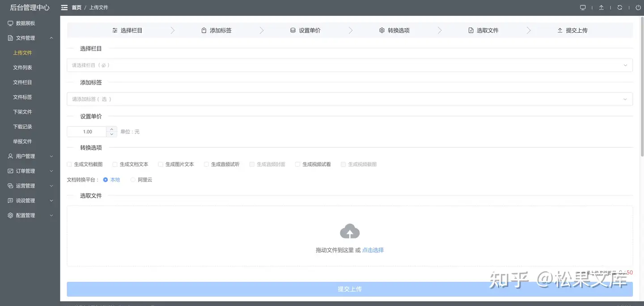
Task: Select 阿里云 conversion platform radio
Action: 133,179
